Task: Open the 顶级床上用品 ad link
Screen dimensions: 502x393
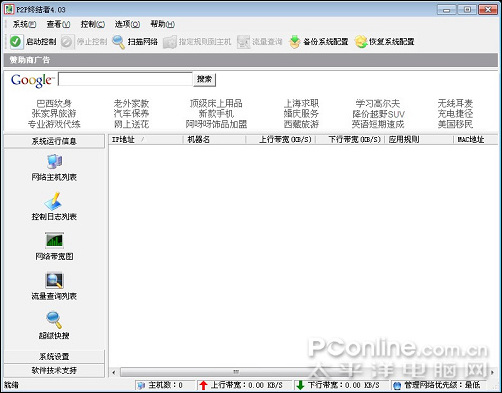Action: pos(216,103)
